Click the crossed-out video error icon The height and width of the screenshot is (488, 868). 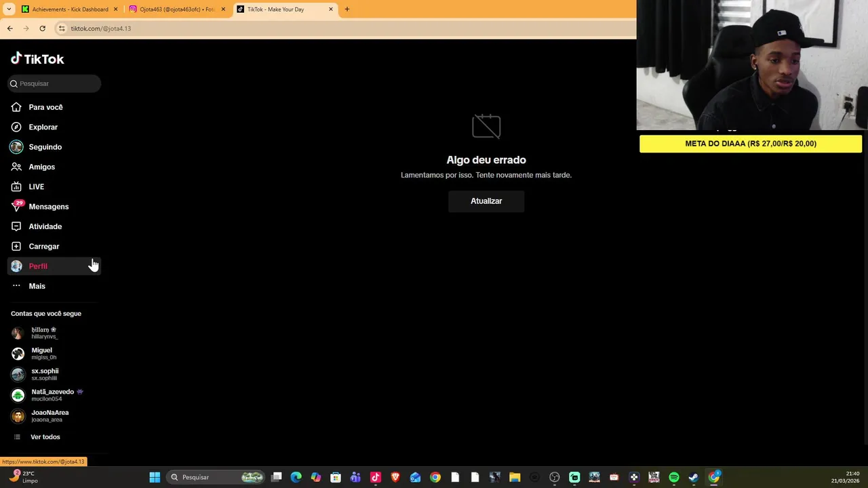click(x=486, y=127)
